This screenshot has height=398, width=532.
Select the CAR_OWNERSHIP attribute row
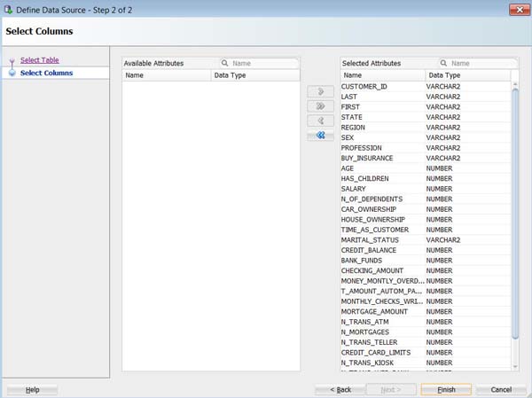point(426,209)
